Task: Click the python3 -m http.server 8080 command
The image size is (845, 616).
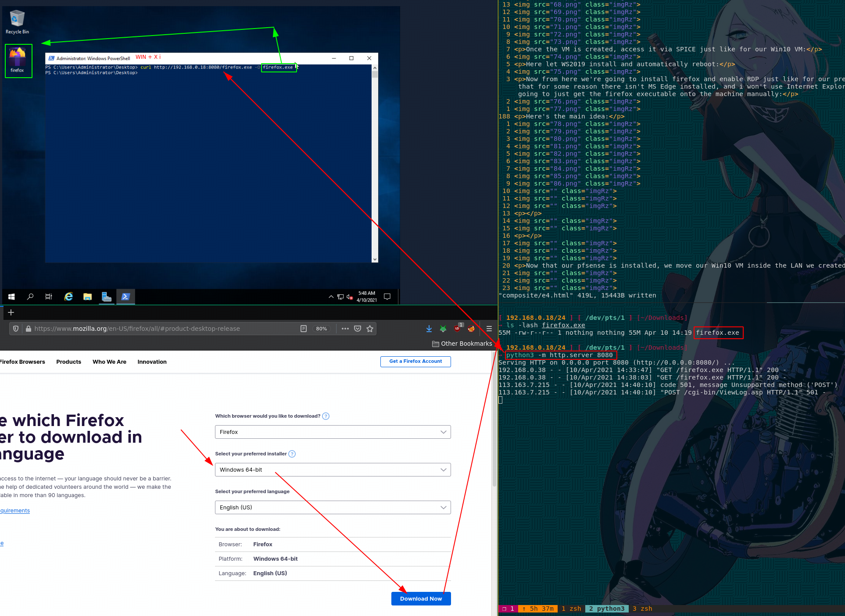Action: click(560, 355)
